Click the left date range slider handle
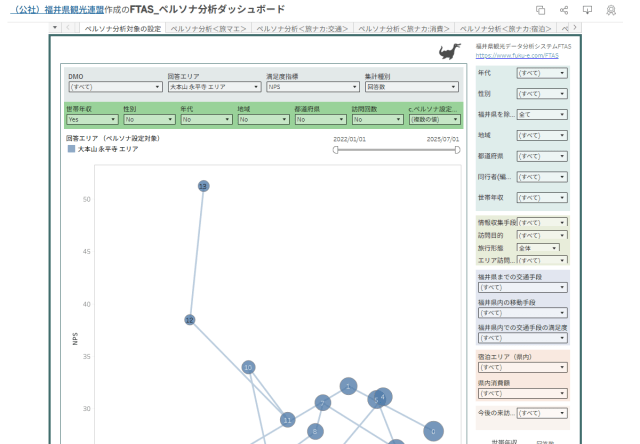This screenshot has height=444, width=640. (336, 150)
